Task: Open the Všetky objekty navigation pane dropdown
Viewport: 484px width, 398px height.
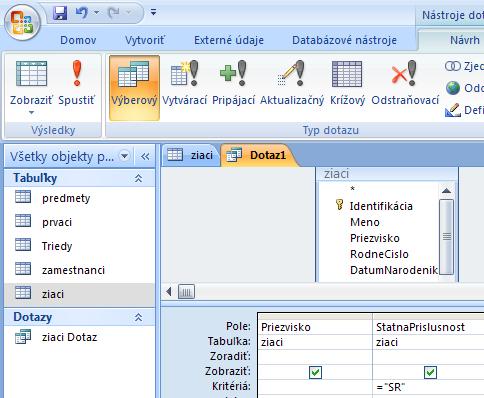Action: coord(125,156)
